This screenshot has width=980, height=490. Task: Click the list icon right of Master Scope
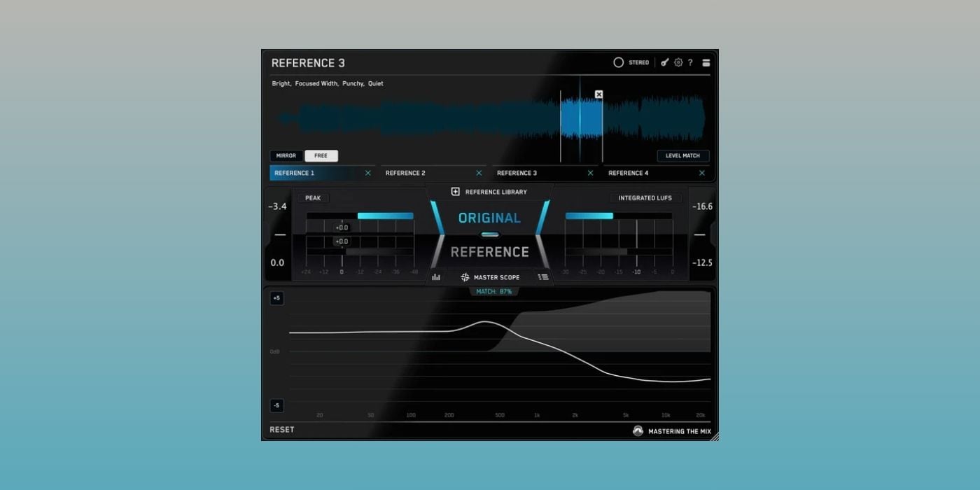tap(543, 277)
